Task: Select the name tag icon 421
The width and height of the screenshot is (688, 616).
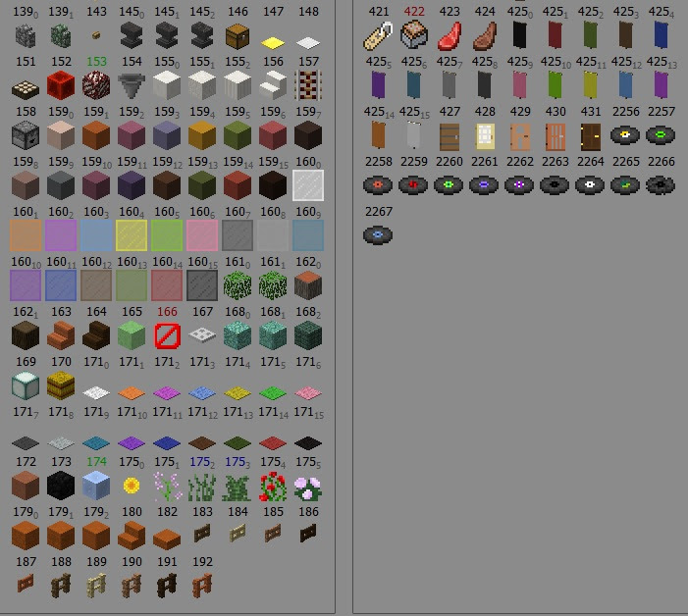Action: point(378,35)
